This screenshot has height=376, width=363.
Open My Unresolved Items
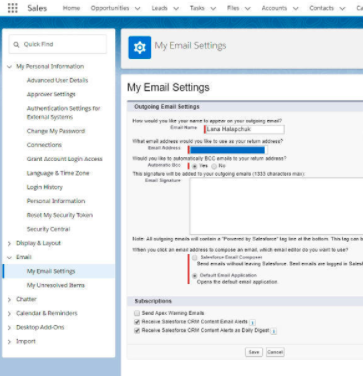coord(55,285)
